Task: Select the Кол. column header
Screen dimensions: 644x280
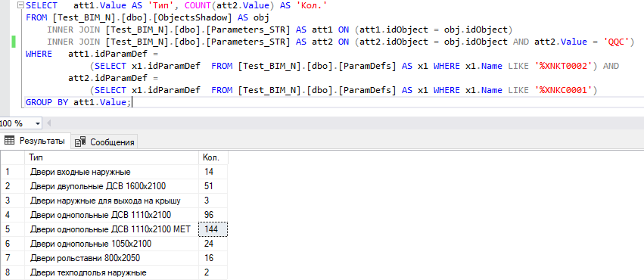Action: coord(213,157)
